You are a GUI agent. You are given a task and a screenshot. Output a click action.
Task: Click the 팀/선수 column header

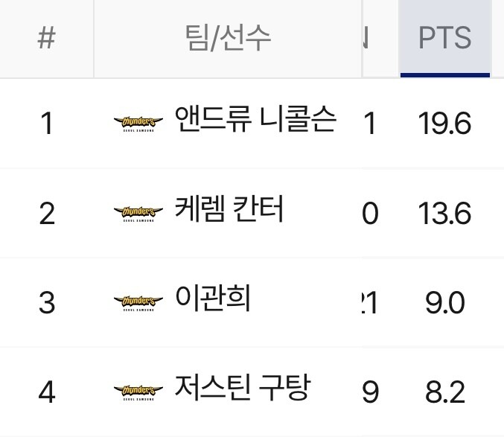(x=227, y=38)
